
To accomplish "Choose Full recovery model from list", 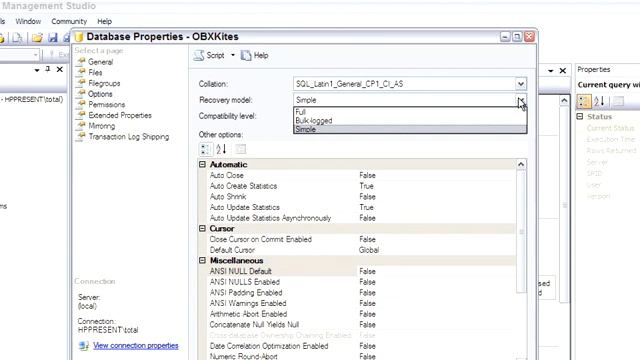I will pyautogui.click(x=410, y=112).
